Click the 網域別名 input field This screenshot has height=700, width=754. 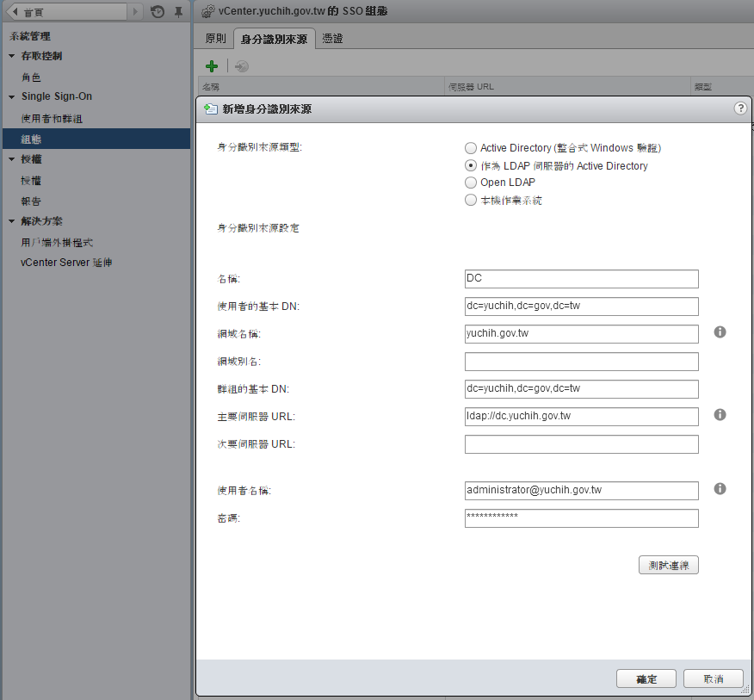(581, 362)
